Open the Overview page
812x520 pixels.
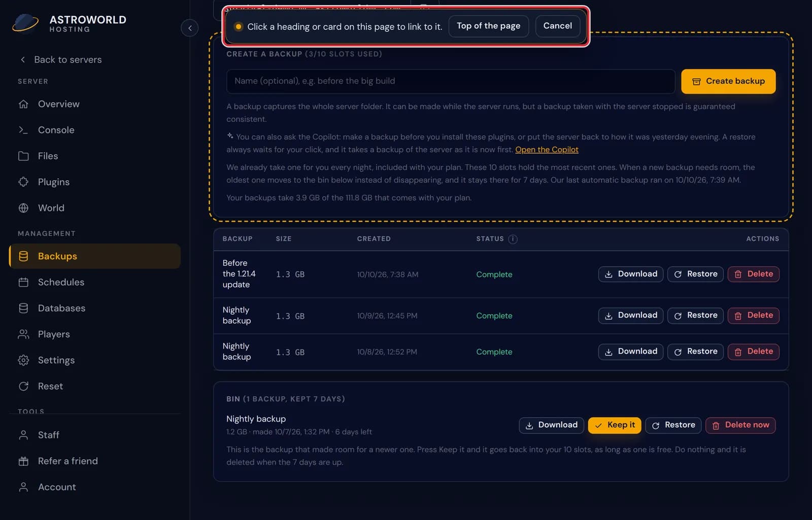pos(94,104)
